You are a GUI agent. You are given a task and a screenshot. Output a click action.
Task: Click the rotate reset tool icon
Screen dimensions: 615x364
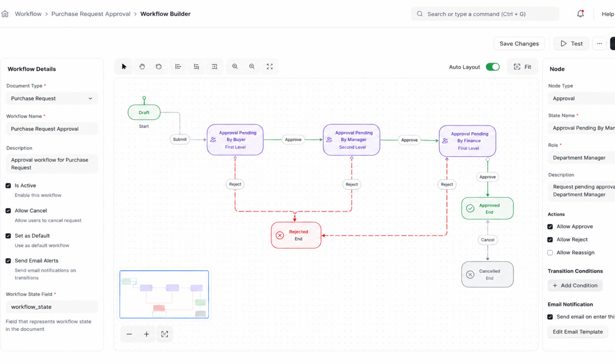(x=159, y=67)
